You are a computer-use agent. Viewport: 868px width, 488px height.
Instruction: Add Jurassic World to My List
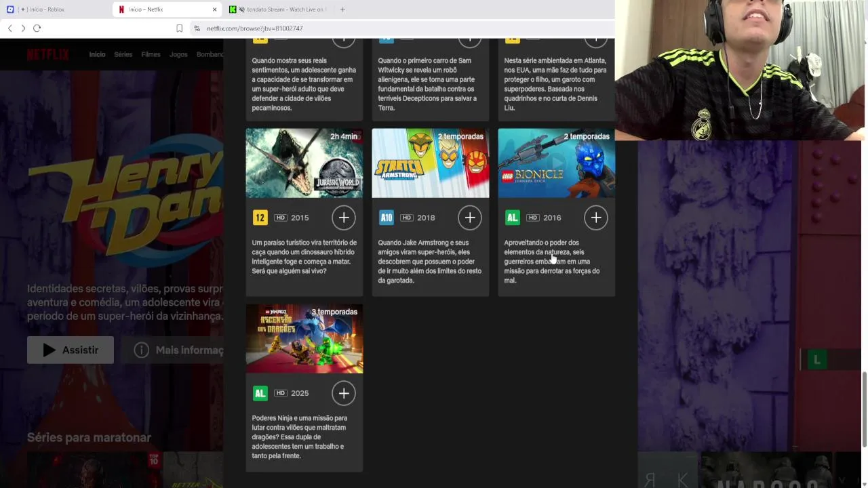[344, 218]
